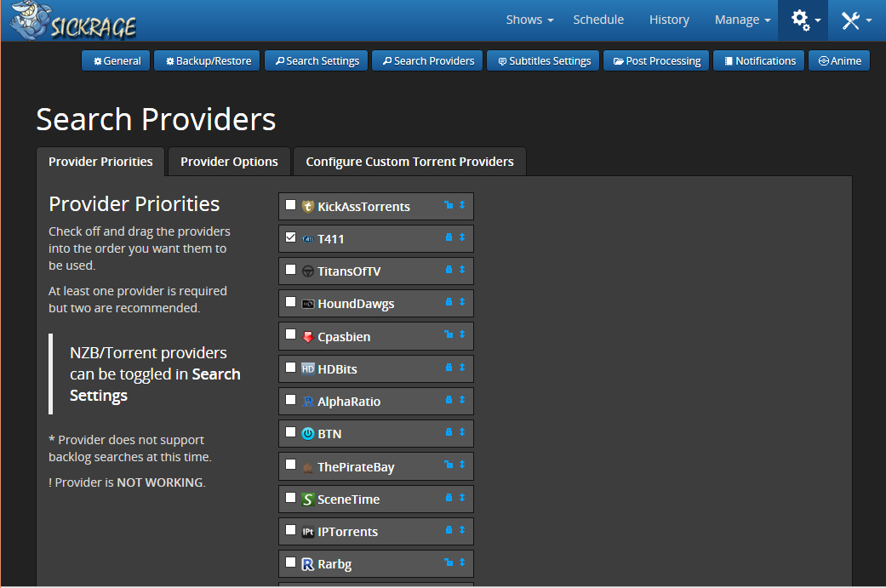Switch to the Provider Options tab

click(229, 162)
